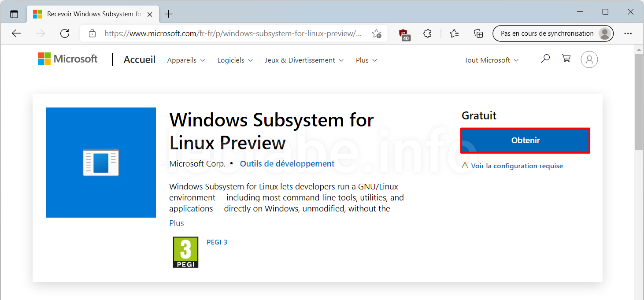This screenshot has height=300, width=644.
Task: Expand the Plus navigation menu
Action: 366,60
